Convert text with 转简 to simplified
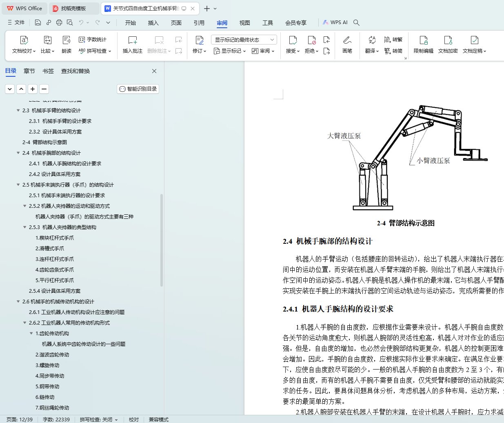This screenshot has width=504, height=423. click(393, 51)
